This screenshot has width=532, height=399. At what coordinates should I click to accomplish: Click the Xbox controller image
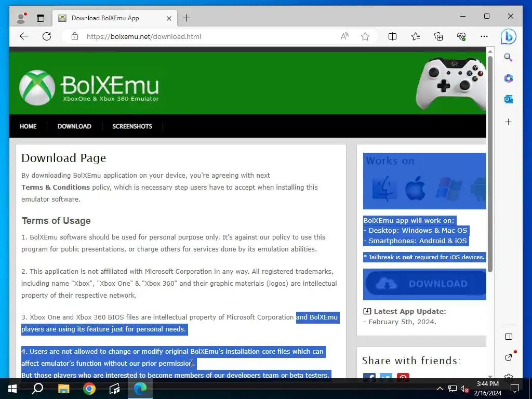450,83
